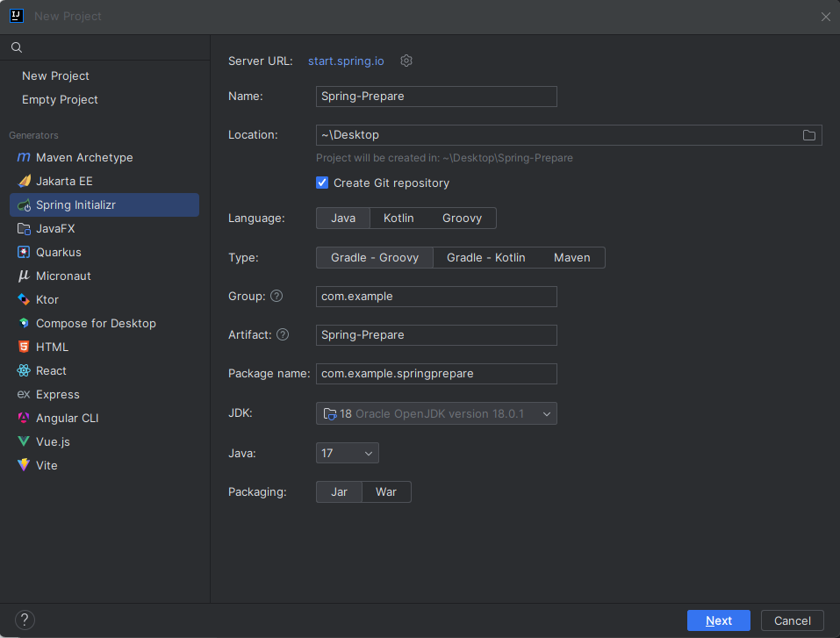
Task: Click the search magnifier icon
Action: click(x=17, y=47)
